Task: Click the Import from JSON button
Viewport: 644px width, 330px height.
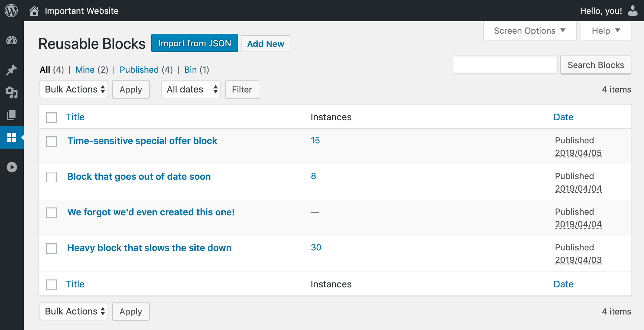Action: pyautogui.click(x=195, y=43)
